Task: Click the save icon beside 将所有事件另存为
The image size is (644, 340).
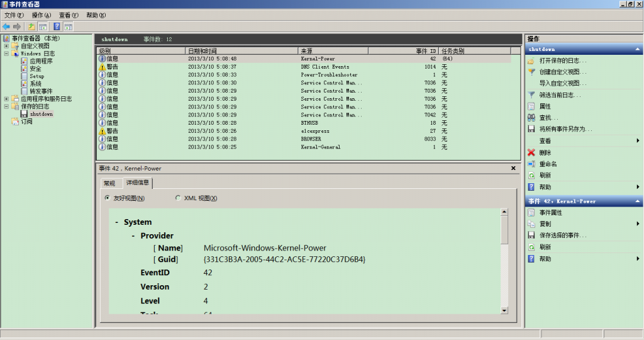Action: 531,128
